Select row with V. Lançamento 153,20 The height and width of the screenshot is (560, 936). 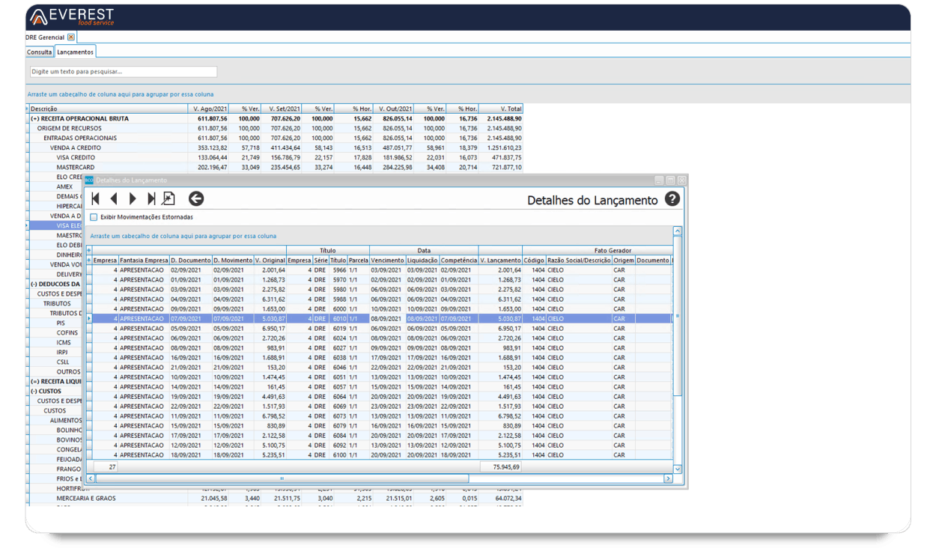381,368
